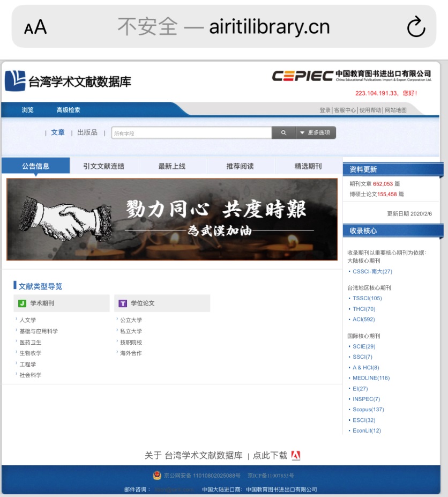The image size is (448, 497).
Task: Click the THCI(70) link
Action: click(x=364, y=309)
